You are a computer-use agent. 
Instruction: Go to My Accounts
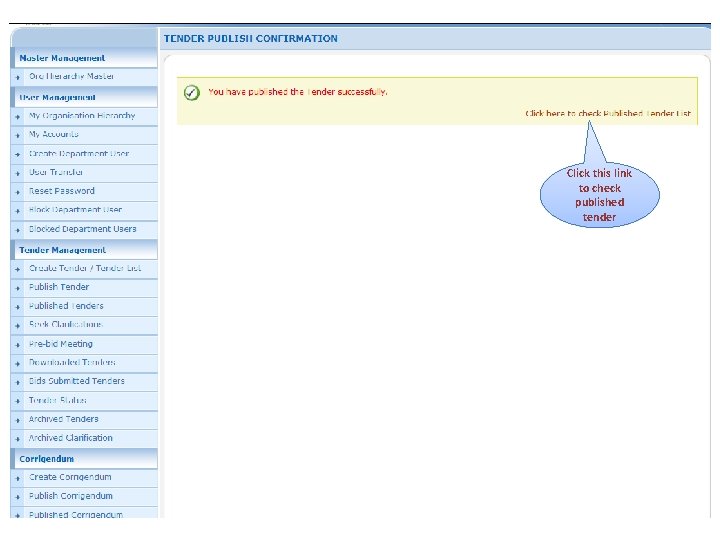click(x=54, y=135)
